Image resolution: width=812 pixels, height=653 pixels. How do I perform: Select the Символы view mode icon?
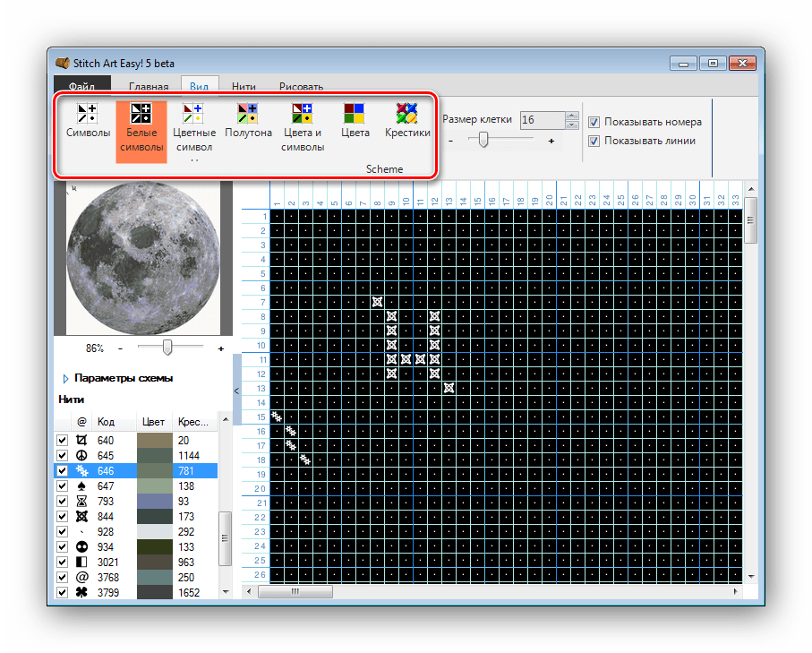88,114
